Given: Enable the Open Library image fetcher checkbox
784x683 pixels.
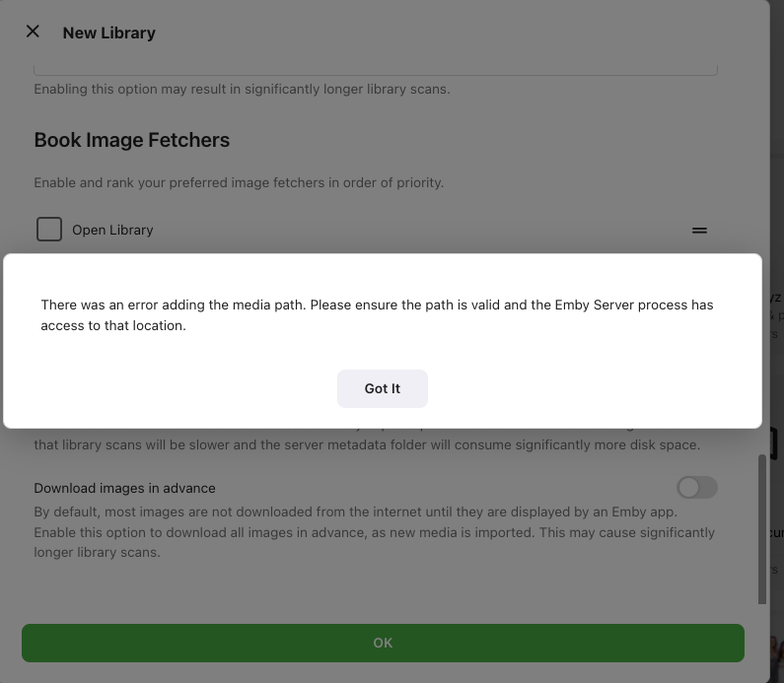Looking at the screenshot, I should pyautogui.click(x=49, y=230).
